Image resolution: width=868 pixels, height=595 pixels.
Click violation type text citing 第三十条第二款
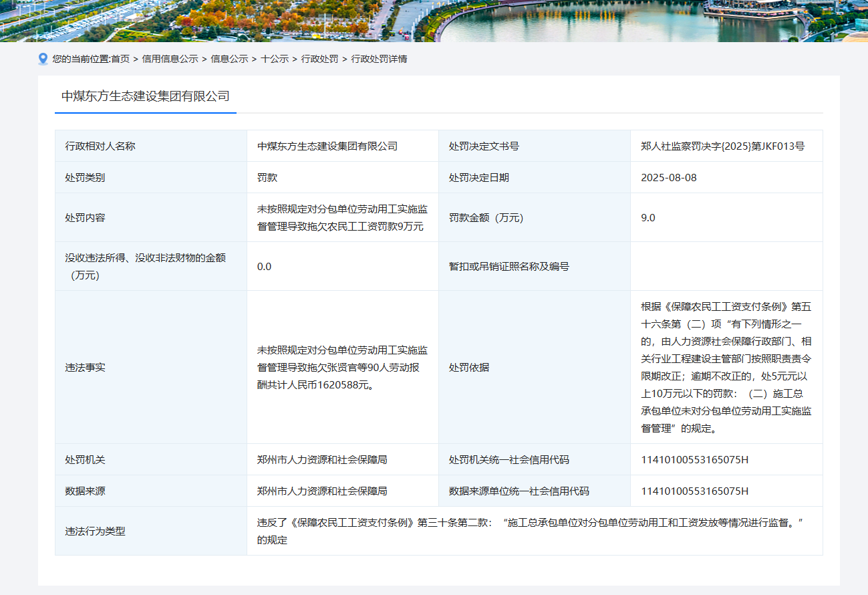click(x=530, y=531)
